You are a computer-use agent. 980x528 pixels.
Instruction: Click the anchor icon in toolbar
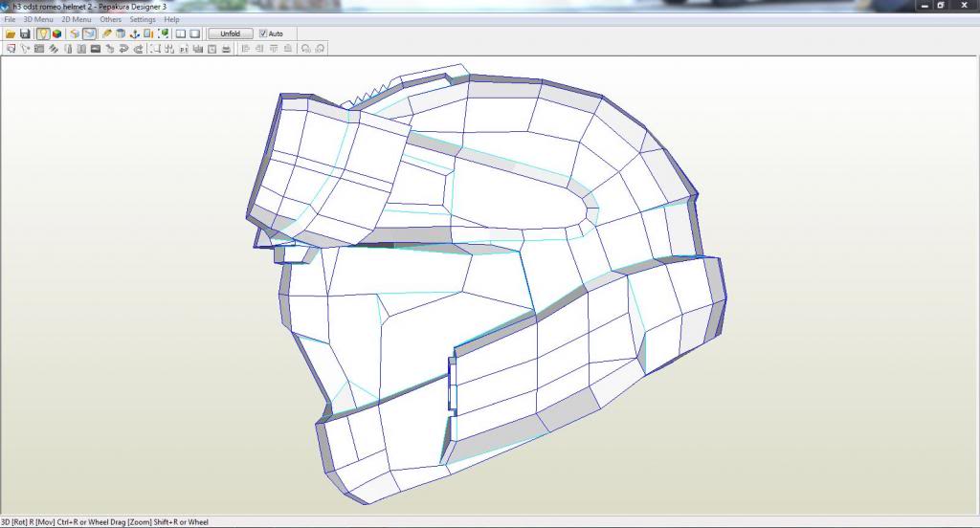(136, 33)
